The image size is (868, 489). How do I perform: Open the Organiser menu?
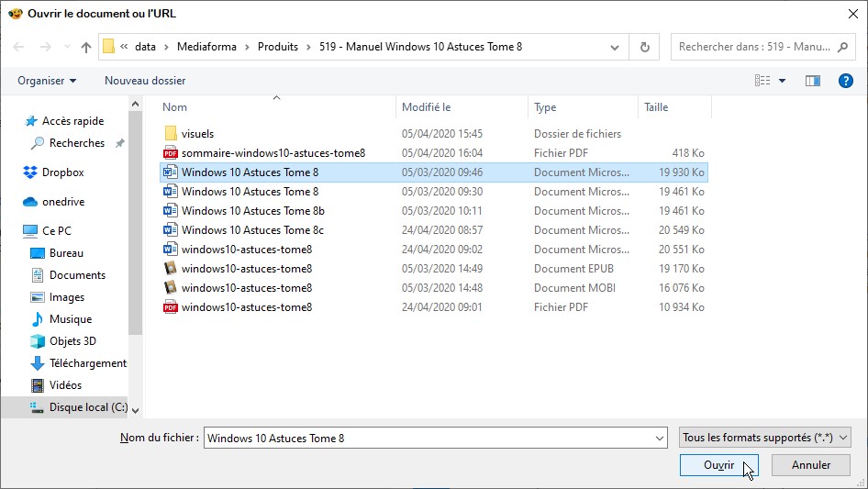(x=47, y=81)
